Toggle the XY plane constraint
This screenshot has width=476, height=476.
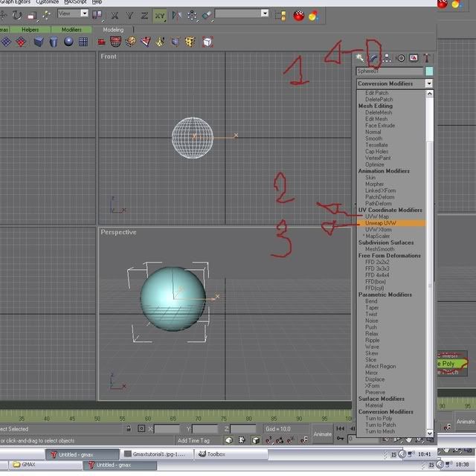(x=160, y=15)
